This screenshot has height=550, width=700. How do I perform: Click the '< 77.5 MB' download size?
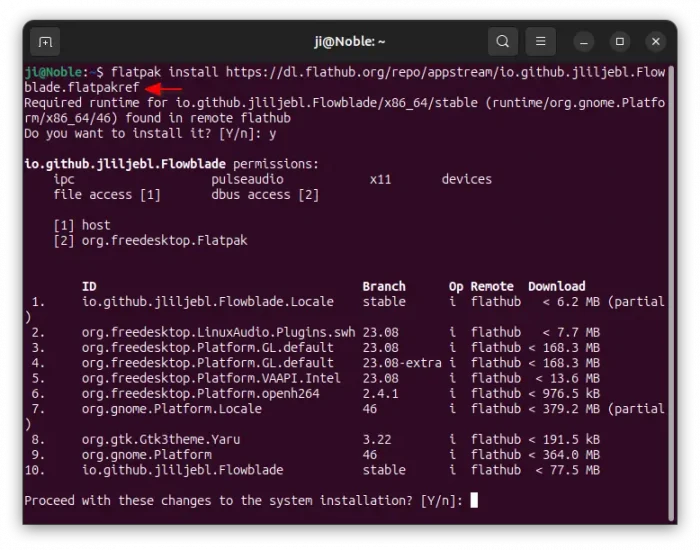[x=567, y=470]
